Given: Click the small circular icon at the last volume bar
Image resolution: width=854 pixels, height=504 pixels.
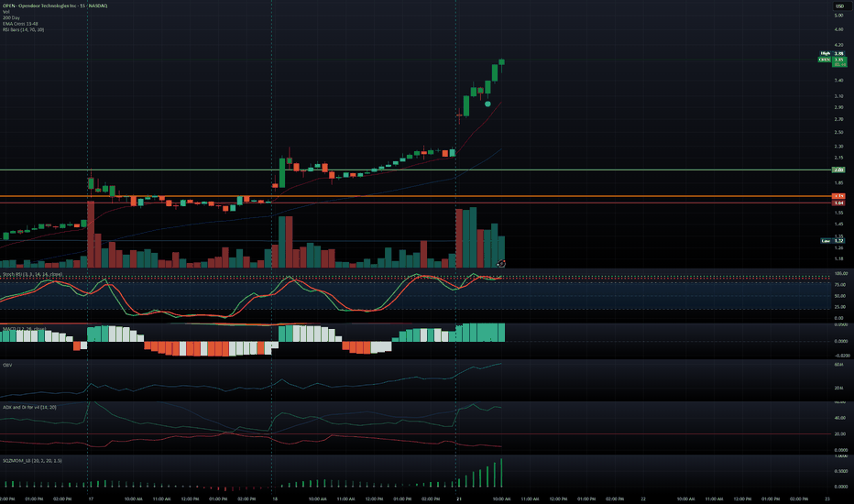Looking at the screenshot, I should click(501, 264).
